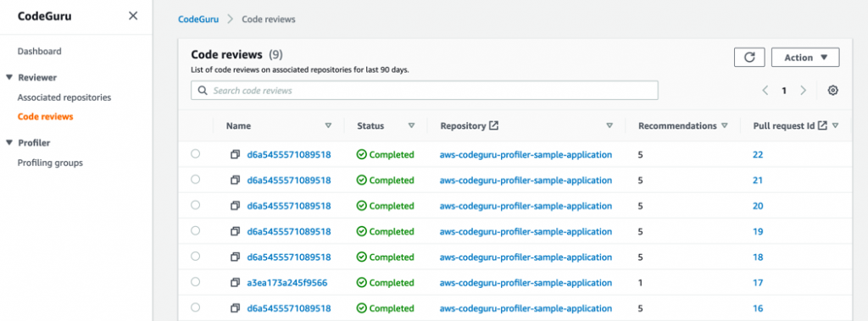Refresh the code reviews list
The image size is (868, 321).
point(749,58)
